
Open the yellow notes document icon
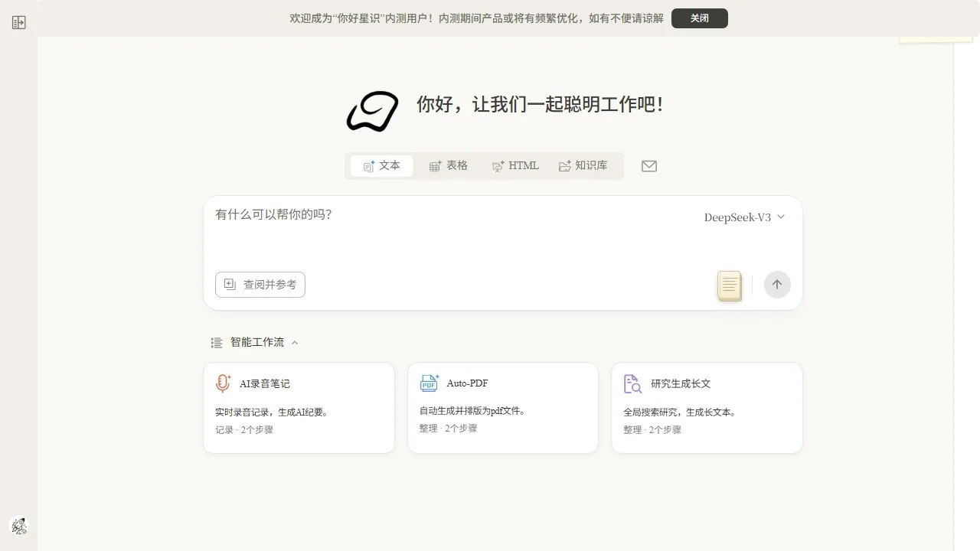click(x=730, y=285)
